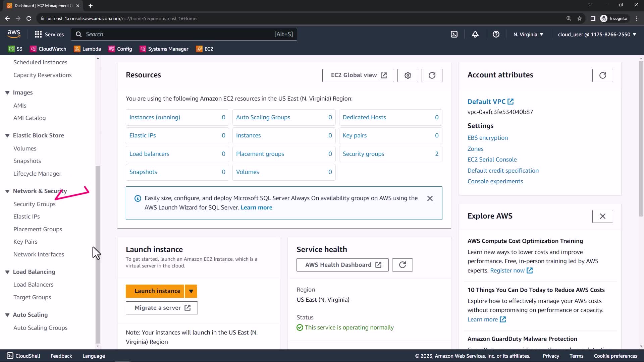This screenshot has height=362, width=644.
Task: Dismiss the SQL Server info banner
Action: [430, 198]
